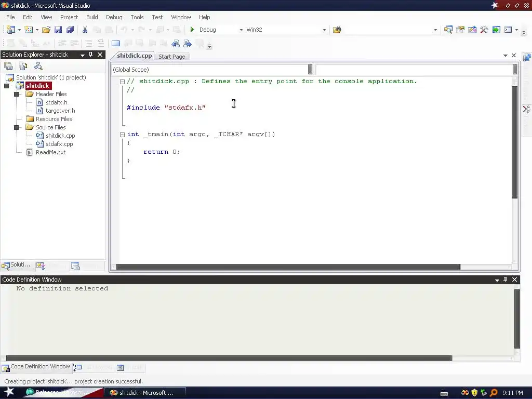Viewport: 532px width, 399px height.
Task: Collapse the header comment outlining block
Action: pyautogui.click(x=123, y=82)
